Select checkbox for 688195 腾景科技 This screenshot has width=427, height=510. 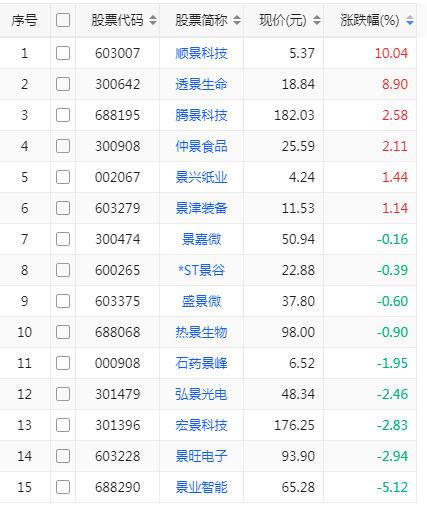[x=63, y=115]
